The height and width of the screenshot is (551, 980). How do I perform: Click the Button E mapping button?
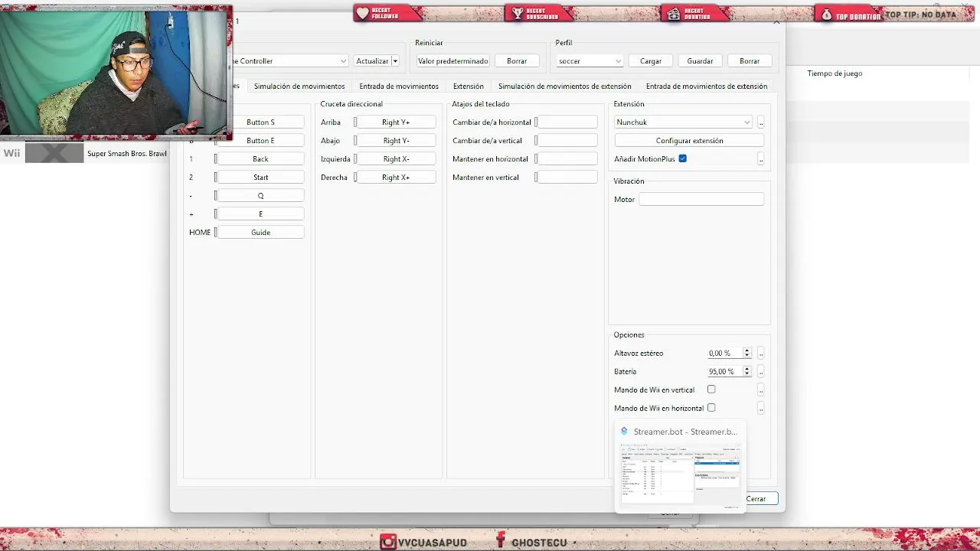pos(260,141)
